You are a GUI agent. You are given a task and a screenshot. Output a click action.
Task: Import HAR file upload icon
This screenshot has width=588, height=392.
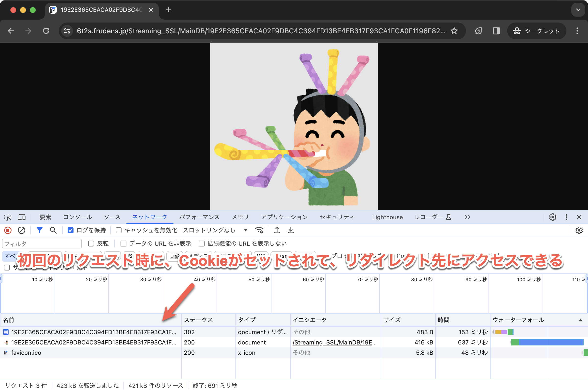point(277,230)
